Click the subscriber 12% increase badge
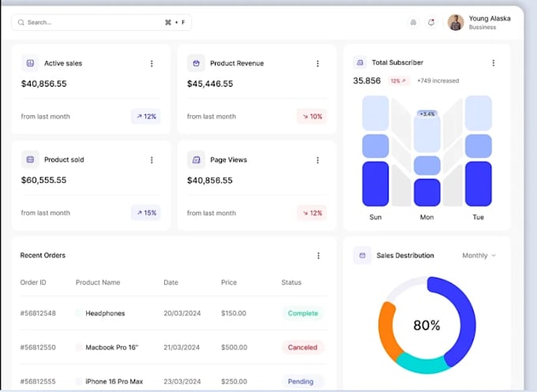This screenshot has height=392, width=537. pos(398,80)
